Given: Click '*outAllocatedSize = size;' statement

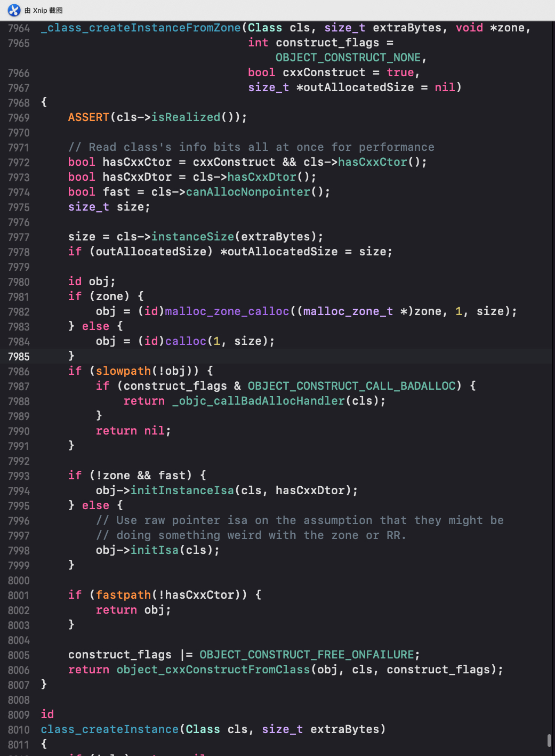Looking at the screenshot, I should click(307, 252).
